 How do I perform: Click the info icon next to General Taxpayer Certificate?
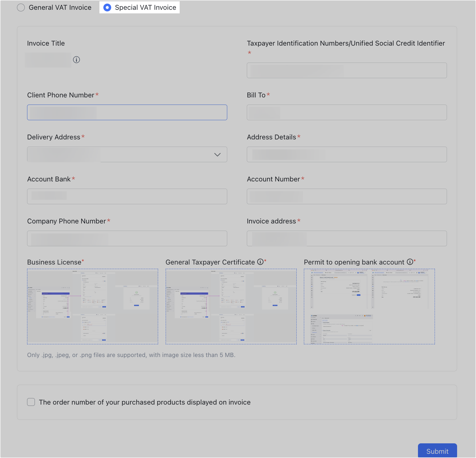pos(260,262)
